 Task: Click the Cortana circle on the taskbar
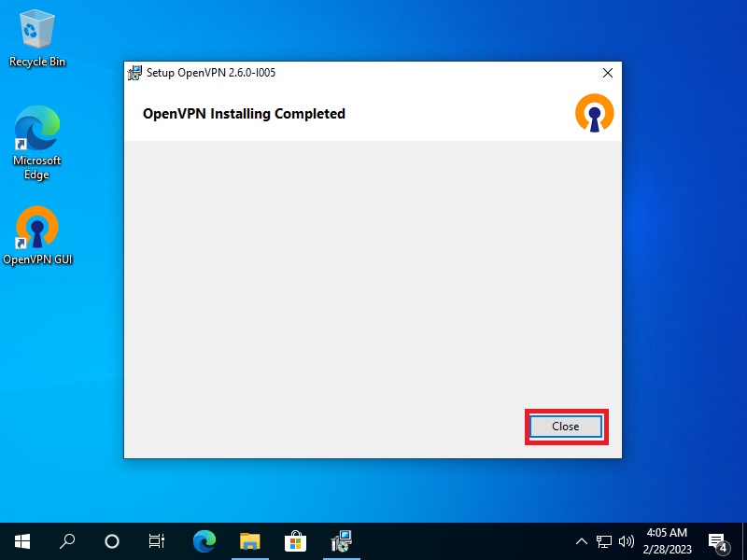pos(112,540)
